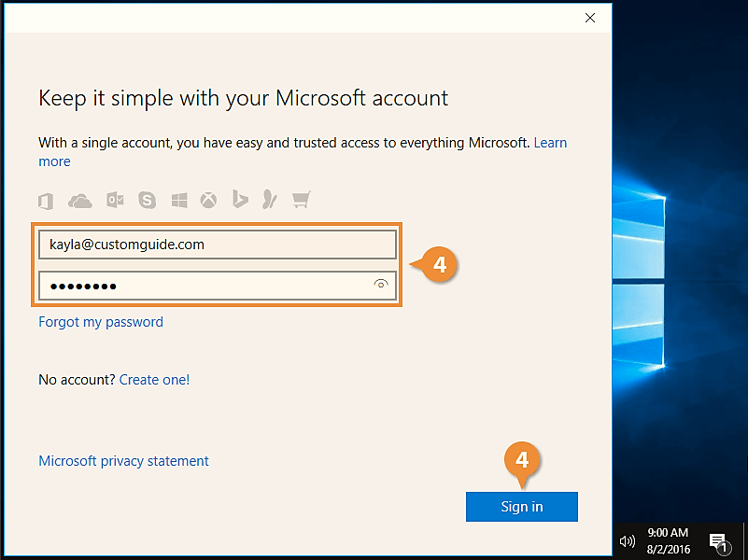The width and height of the screenshot is (748, 560).
Task: Click the Windows logo icon in the services row
Action: 179,201
